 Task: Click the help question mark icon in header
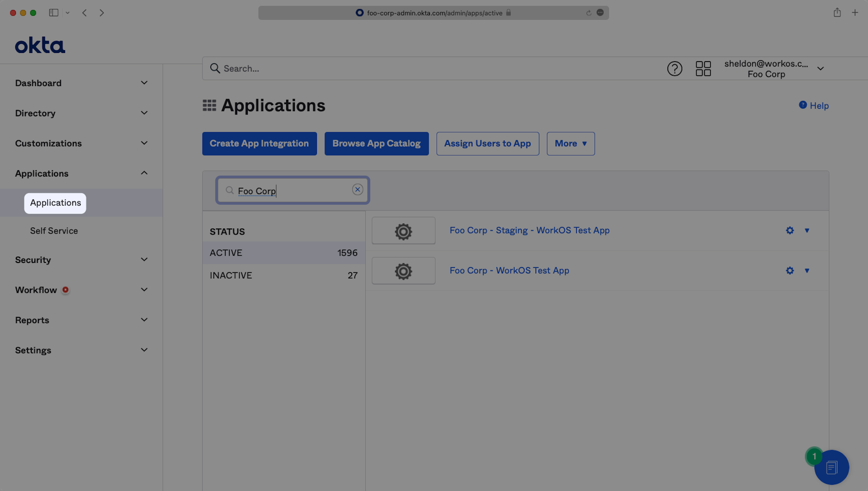675,69
